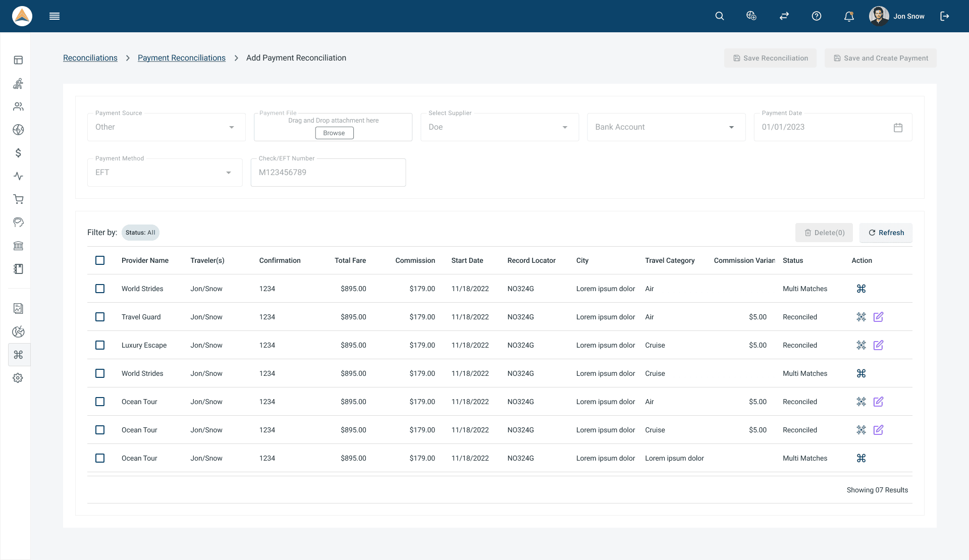Click the search icon in header
Image resolution: width=969 pixels, height=560 pixels.
click(720, 16)
